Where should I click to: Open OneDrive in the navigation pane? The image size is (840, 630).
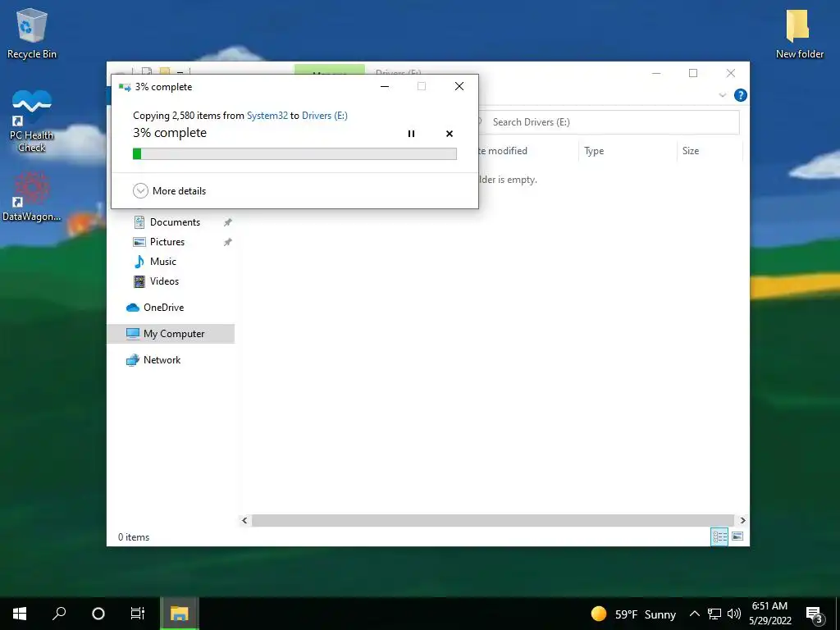tap(163, 308)
